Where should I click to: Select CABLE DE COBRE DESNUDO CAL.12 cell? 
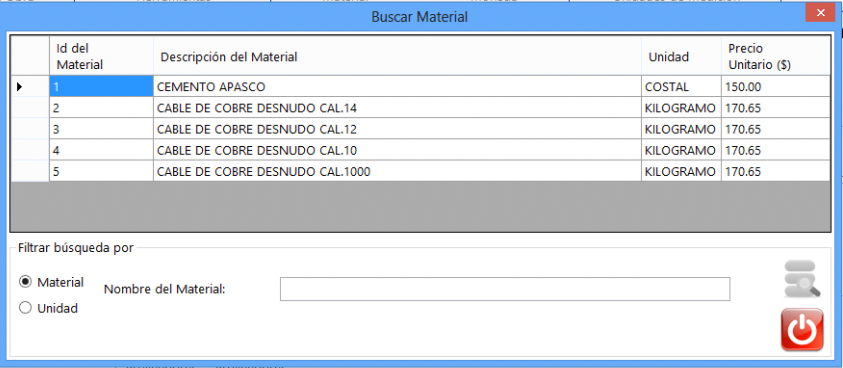click(x=397, y=129)
